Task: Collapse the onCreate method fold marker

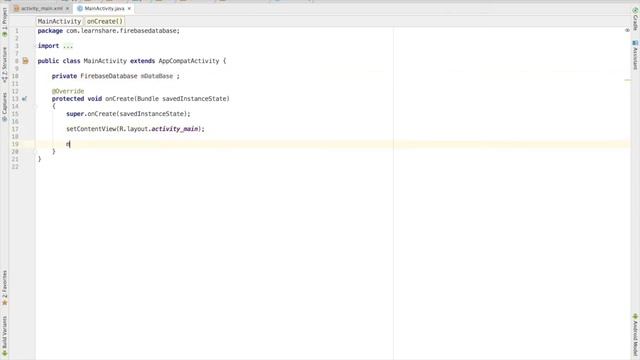Action: (x=35, y=107)
